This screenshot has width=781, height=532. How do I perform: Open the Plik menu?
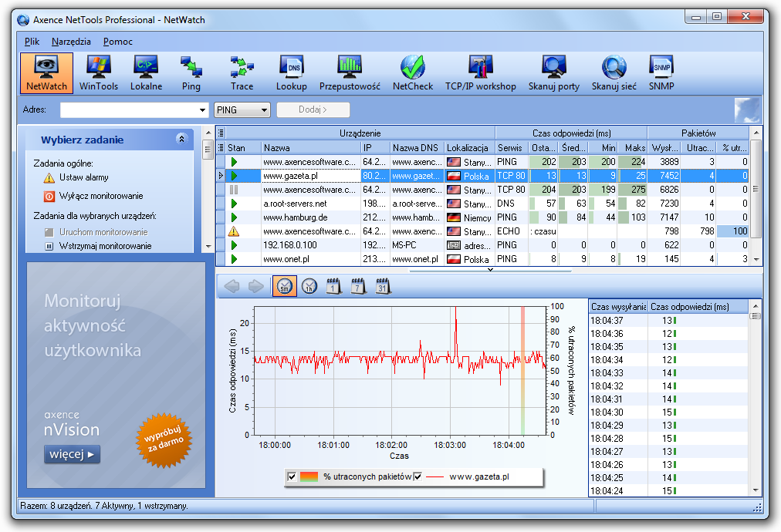[32, 42]
